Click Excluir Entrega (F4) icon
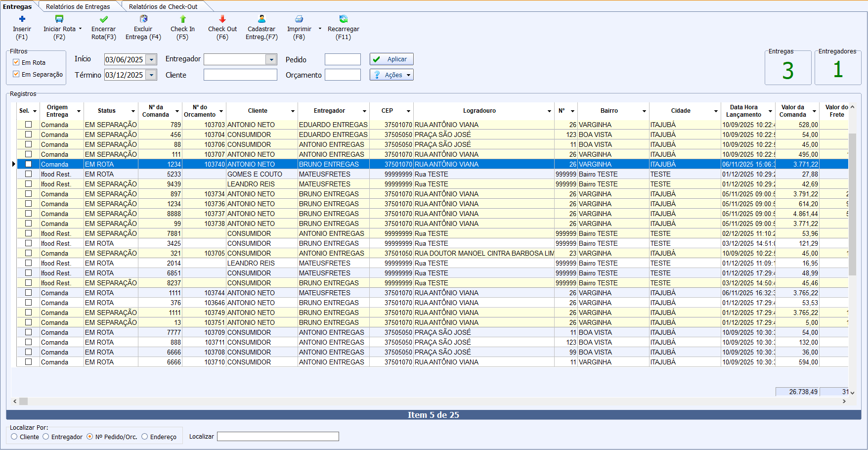Image resolution: width=868 pixels, height=450 pixels. pos(143,19)
